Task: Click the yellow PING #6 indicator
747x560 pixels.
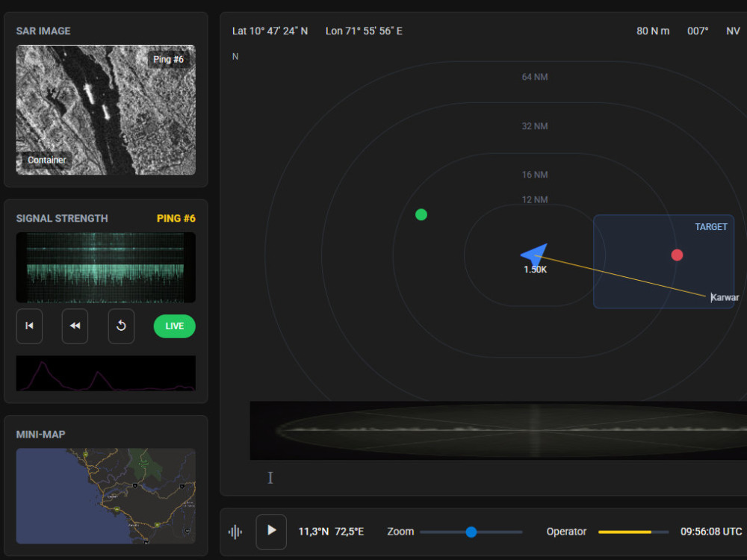Action: tap(176, 218)
